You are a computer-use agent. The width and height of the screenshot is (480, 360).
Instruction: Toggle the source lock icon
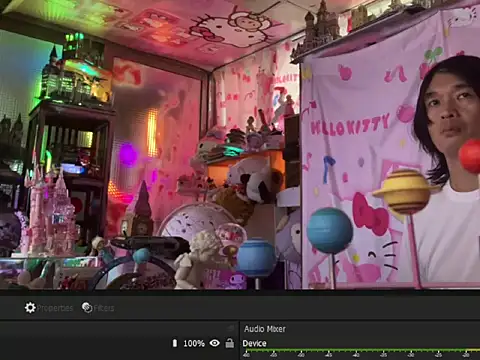point(230,343)
